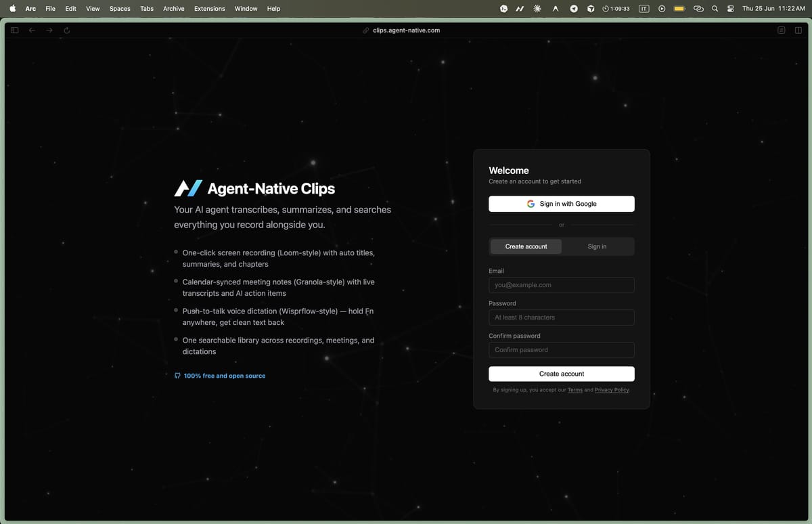Open the starburst menu bar icon
Viewport: 812px width, 524px height.
tap(537, 9)
